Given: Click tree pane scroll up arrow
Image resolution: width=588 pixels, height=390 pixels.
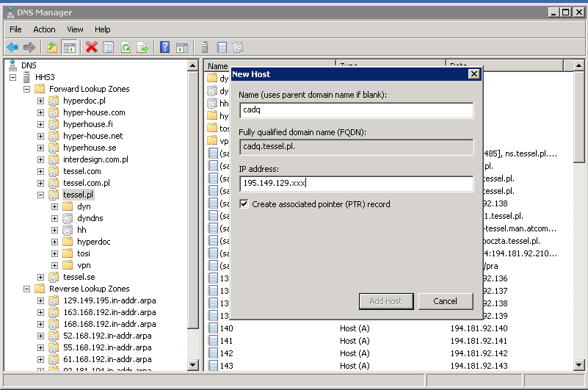Looking at the screenshot, I should tap(193, 65).
